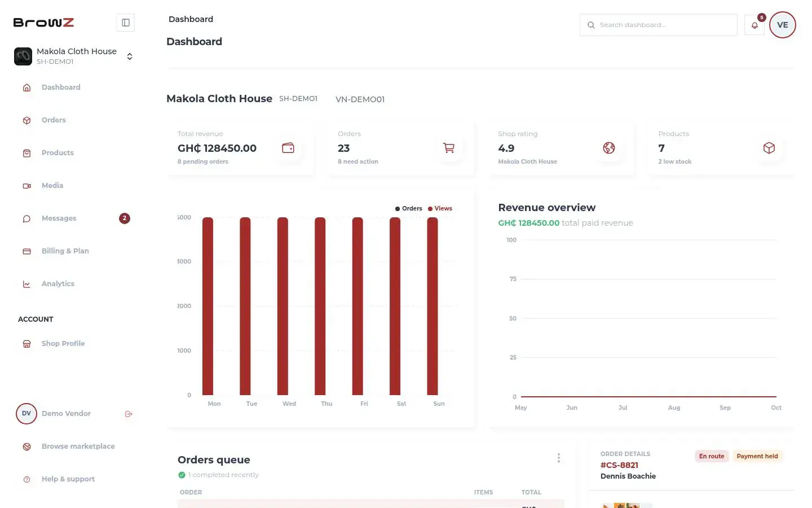Open Products page from sidebar
This screenshot has width=812, height=508.
coord(58,153)
